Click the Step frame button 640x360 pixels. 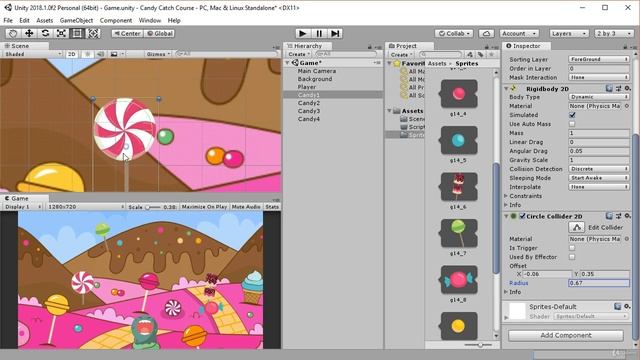[x=335, y=33]
